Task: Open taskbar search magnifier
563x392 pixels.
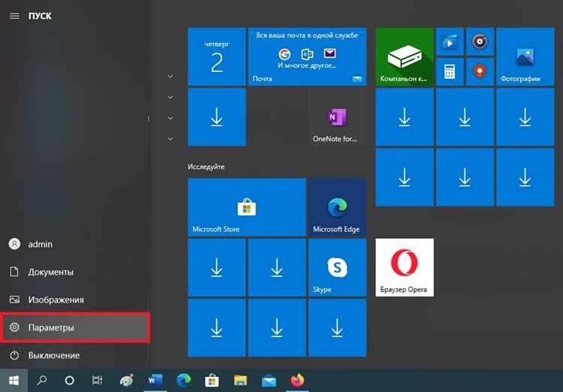Action: 41,380
